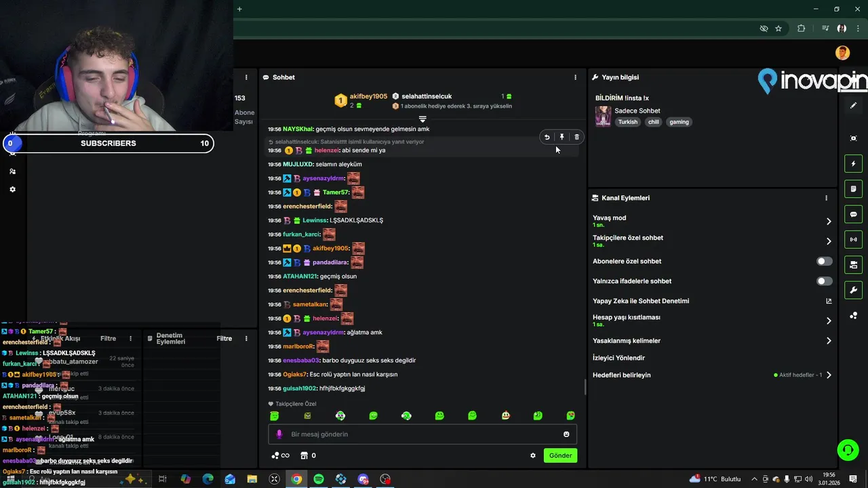Open Denetim Eylemleri Filtre options
This screenshot has width=868, height=488.
pyautogui.click(x=224, y=338)
